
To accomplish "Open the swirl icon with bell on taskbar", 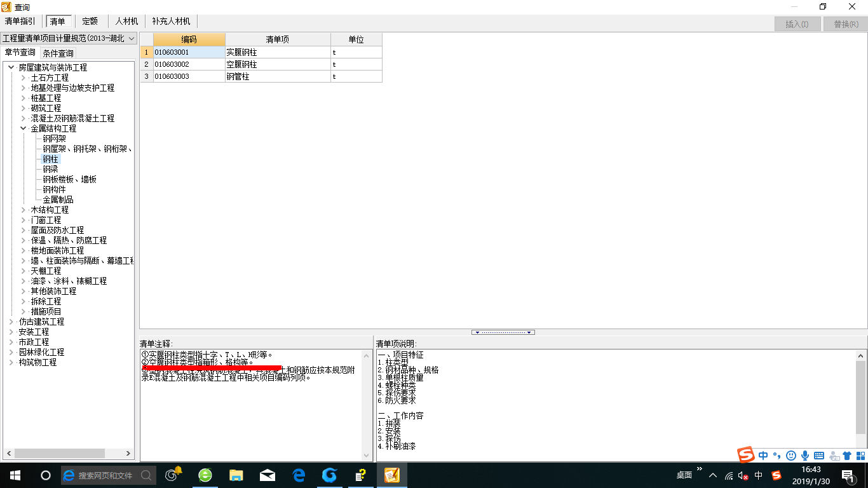I will pos(173,475).
